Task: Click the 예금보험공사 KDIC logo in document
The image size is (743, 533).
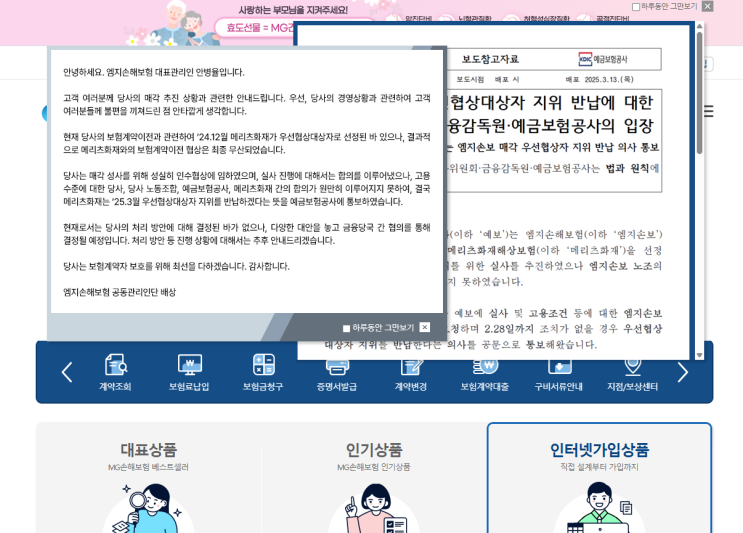Action: 603,59
